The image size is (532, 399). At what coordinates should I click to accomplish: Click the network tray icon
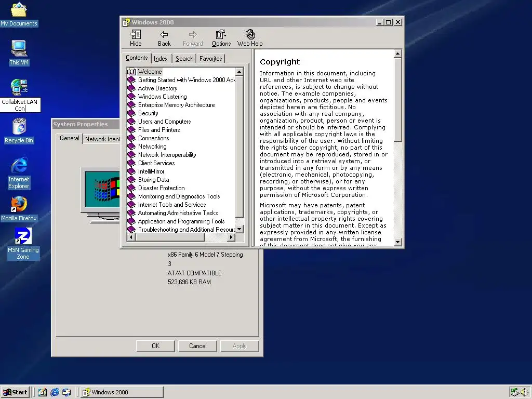click(x=515, y=392)
